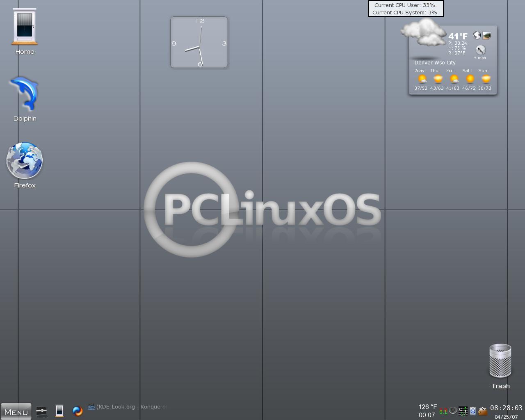Click the 0.1 load monitor tray icon
The width and height of the screenshot is (525, 420).
point(443,411)
